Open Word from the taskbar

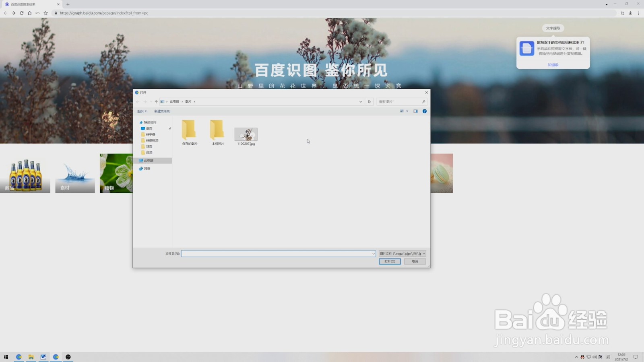[43, 357]
